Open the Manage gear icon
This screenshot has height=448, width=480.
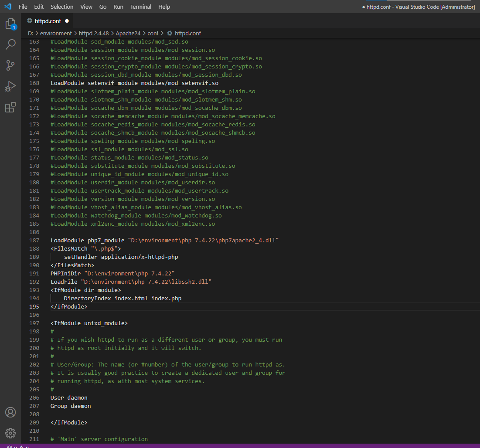10,433
